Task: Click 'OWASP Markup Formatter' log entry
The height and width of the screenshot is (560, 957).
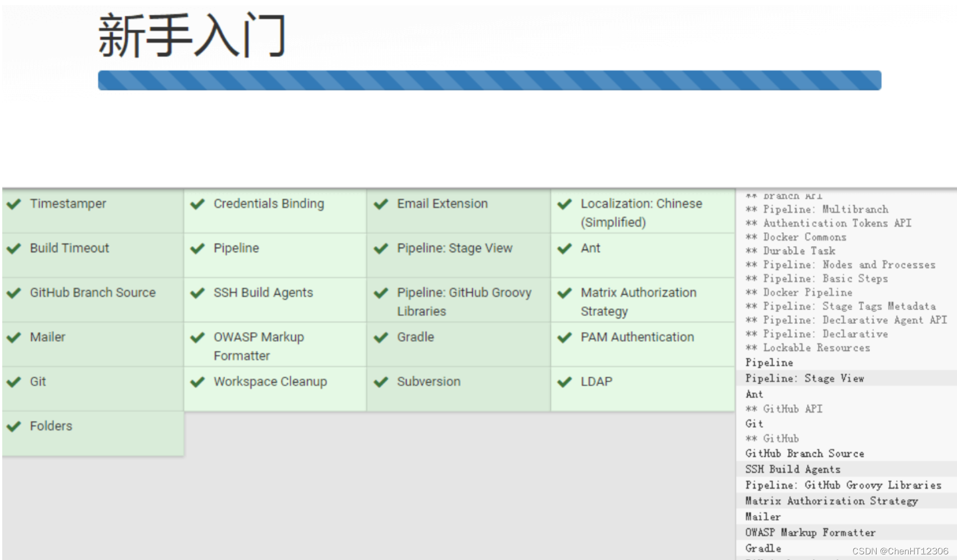Action: [810, 532]
